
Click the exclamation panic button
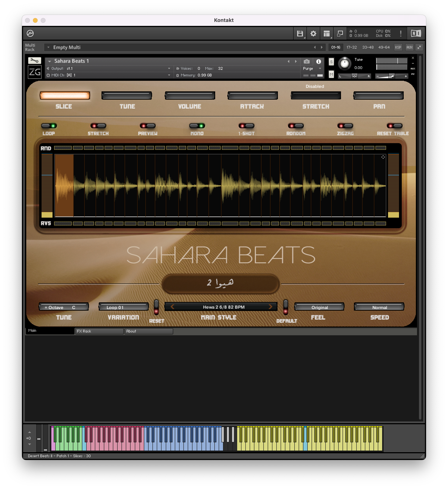[401, 33]
